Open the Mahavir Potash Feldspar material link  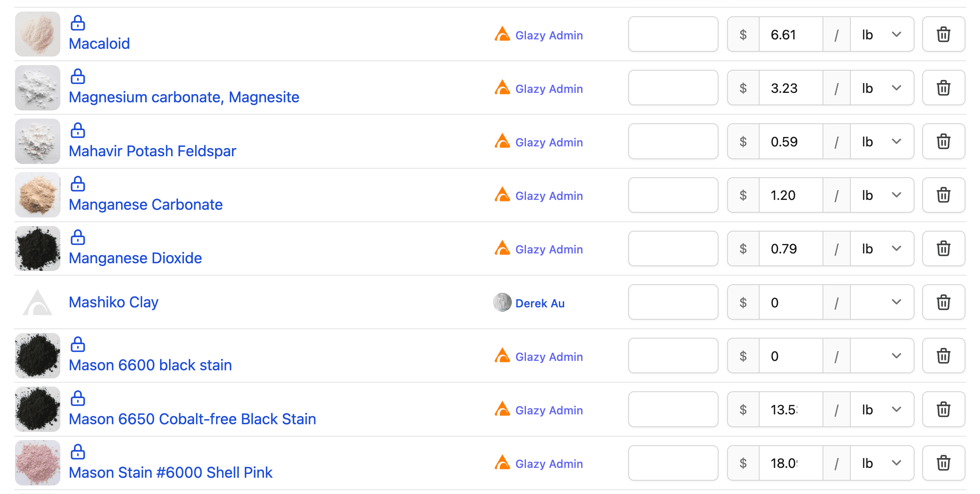[x=152, y=151]
